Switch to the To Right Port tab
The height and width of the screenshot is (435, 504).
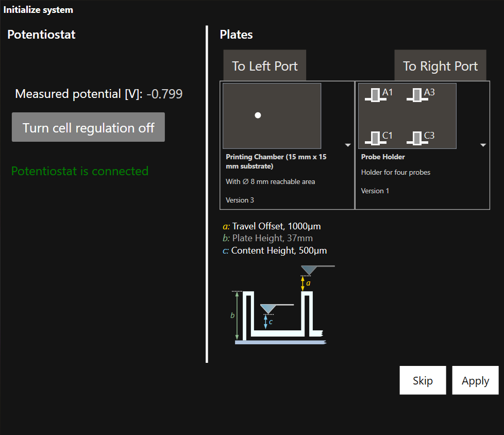[440, 65]
